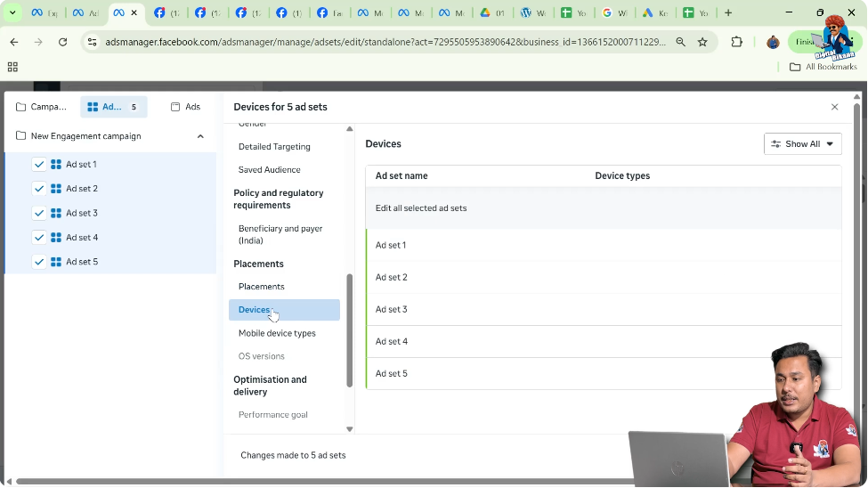Go to Mobile device types section

(277, 333)
